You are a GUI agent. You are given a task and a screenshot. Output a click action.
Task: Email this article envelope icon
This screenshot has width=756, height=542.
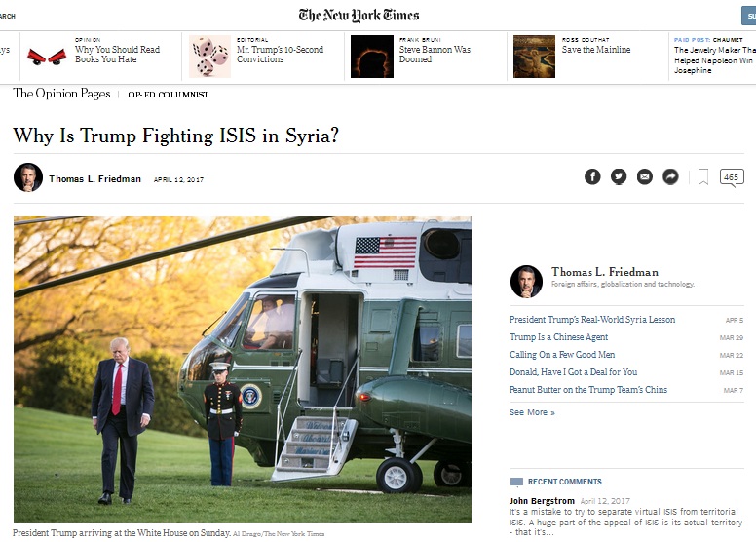tap(645, 176)
